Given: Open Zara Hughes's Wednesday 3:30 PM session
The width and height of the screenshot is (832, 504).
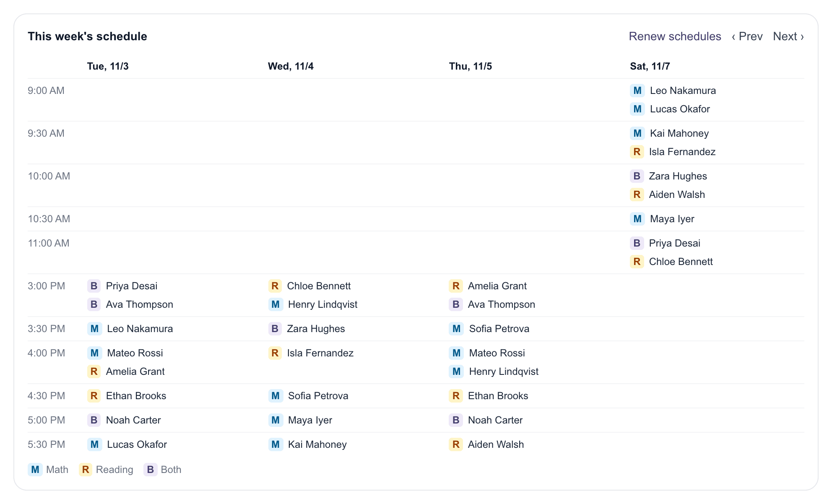Looking at the screenshot, I should (x=316, y=329).
